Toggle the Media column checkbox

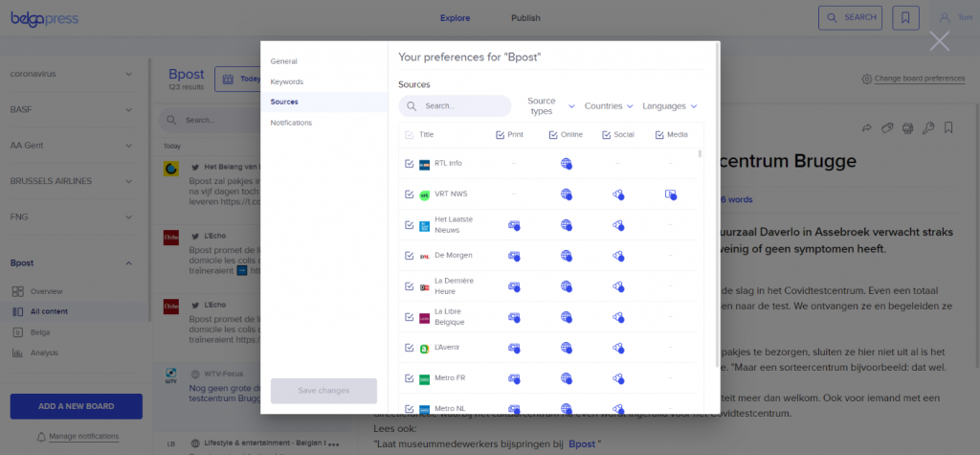pyautogui.click(x=659, y=134)
